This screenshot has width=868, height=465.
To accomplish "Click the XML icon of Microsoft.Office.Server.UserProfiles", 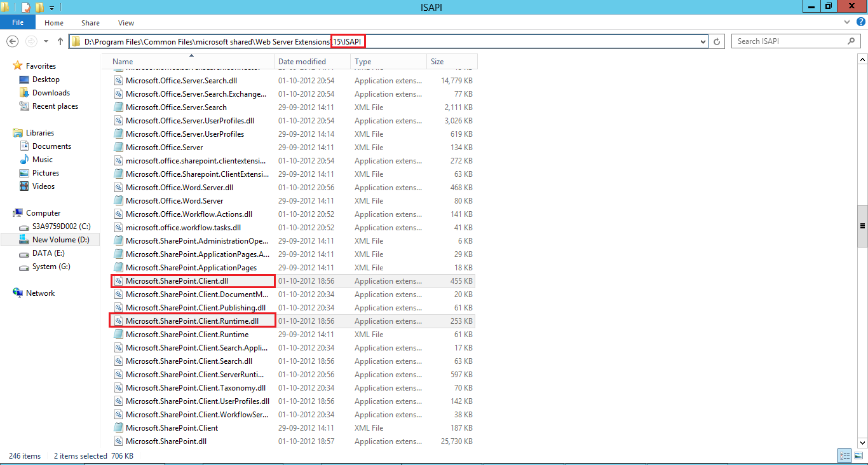I will 118,134.
